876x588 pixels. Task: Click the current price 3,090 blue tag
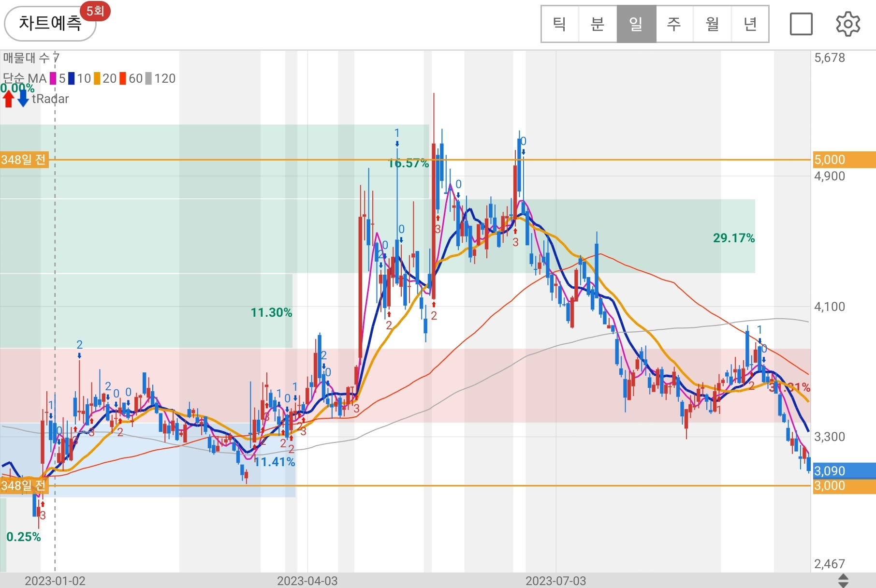(x=844, y=470)
